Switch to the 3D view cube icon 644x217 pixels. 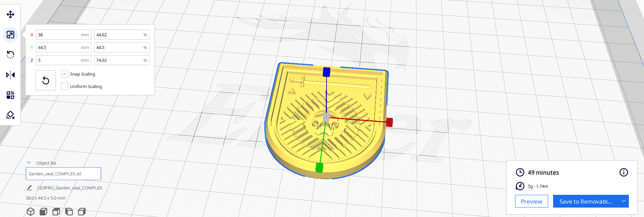pyautogui.click(x=31, y=212)
